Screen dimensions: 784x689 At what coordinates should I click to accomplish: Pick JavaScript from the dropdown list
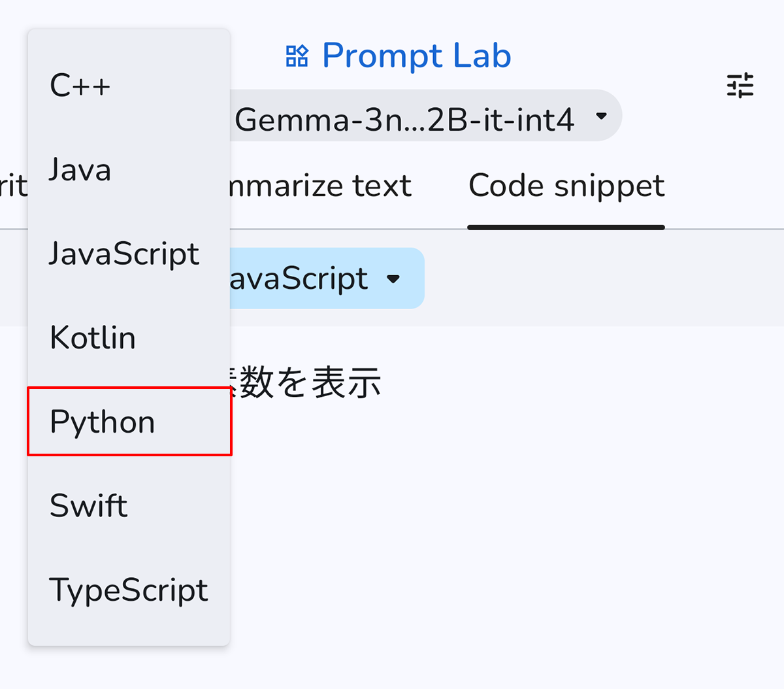[124, 254]
